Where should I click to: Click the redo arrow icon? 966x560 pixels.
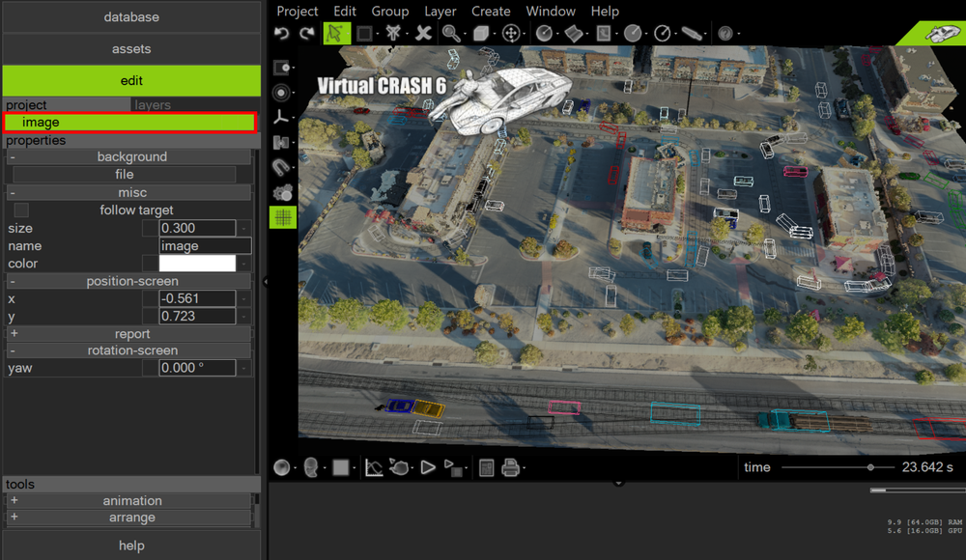(307, 33)
